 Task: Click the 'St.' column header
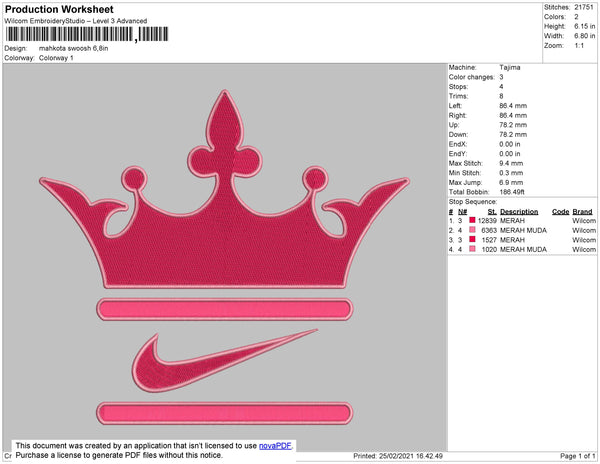tap(492, 212)
